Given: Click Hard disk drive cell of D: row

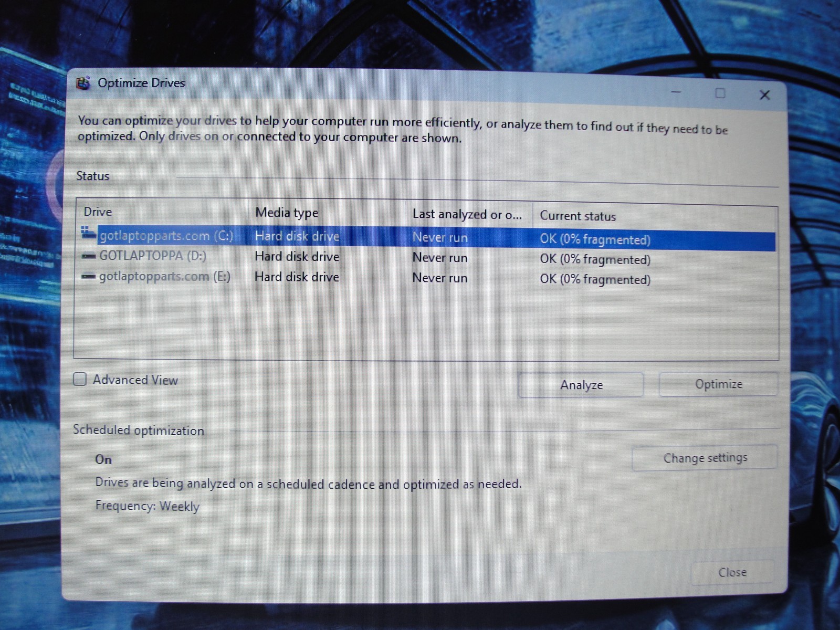Looking at the screenshot, I should [x=297, y=257].
